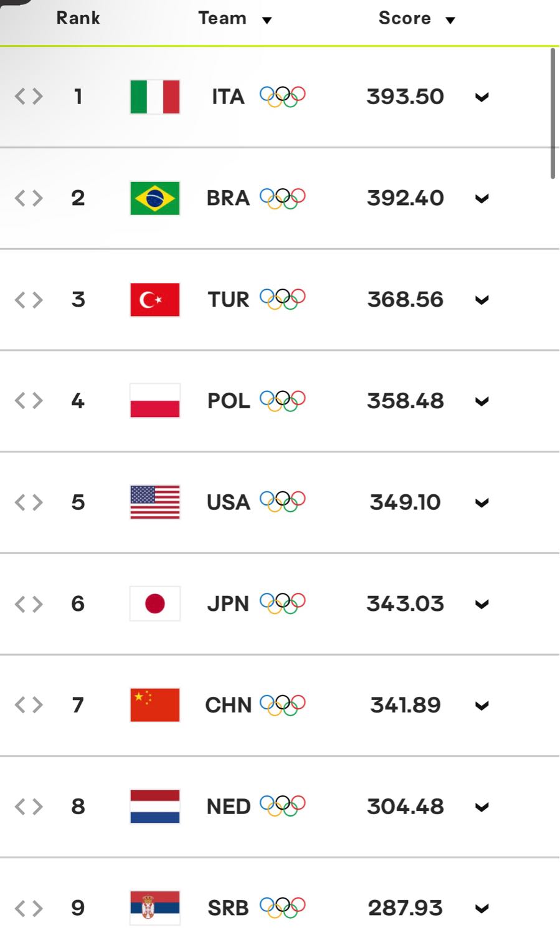Click the Turkey flag icon
This screenshot has height=935, width=560.
click(x=155, y=300)
